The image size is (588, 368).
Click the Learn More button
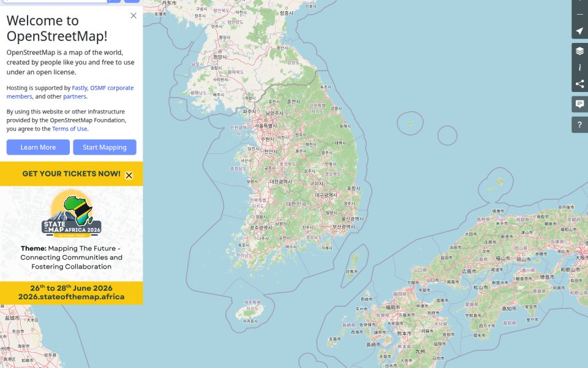(x=38, y=147)
